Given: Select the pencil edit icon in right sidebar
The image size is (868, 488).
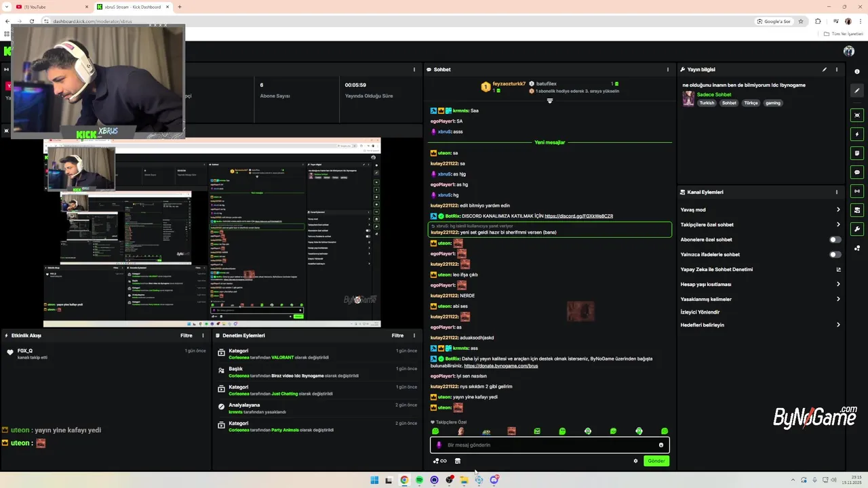Looking at the screenshot, I should click(857, 90).
